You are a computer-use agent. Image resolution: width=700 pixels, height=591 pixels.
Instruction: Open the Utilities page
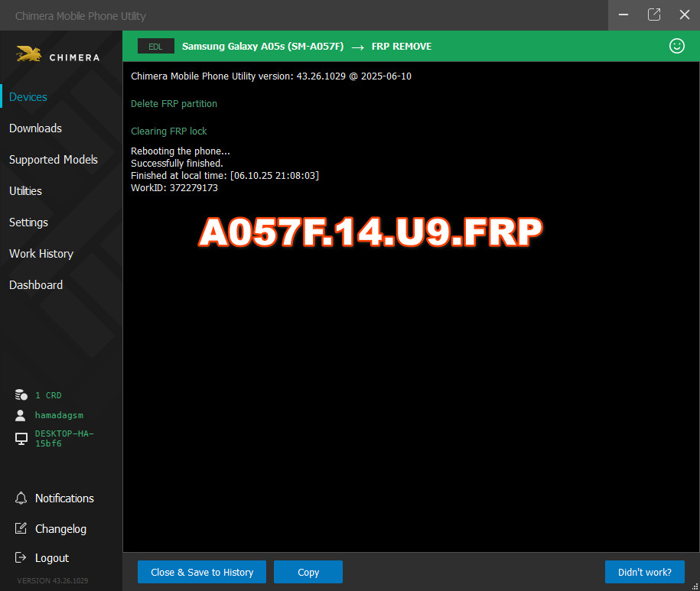25,191
